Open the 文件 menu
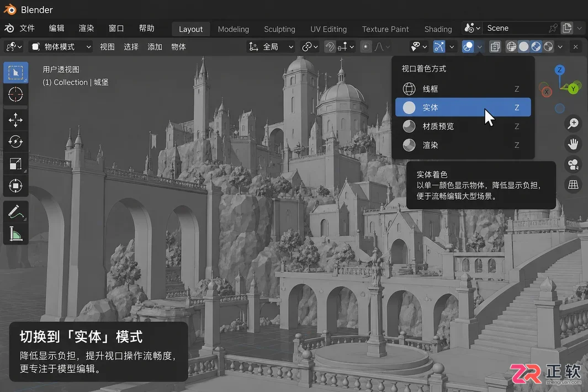The height and width of the screenshot is (392, 588). click(x=27, y=29)
